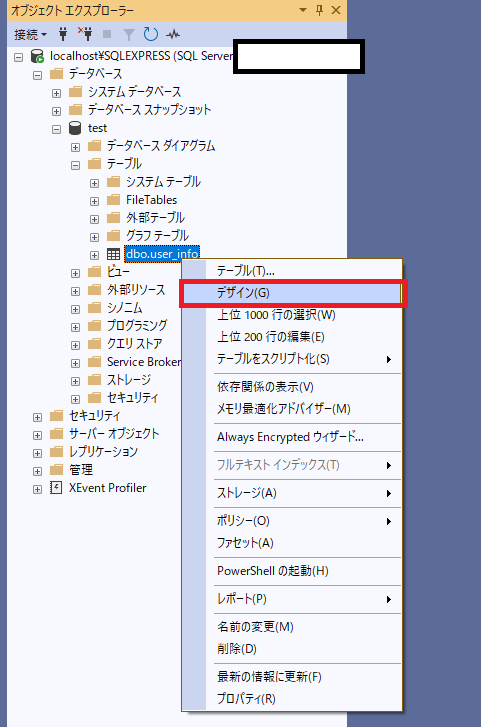Click the FileTables folder icon
The height and width of the screenshot is (727, 481).
point(114,199)
